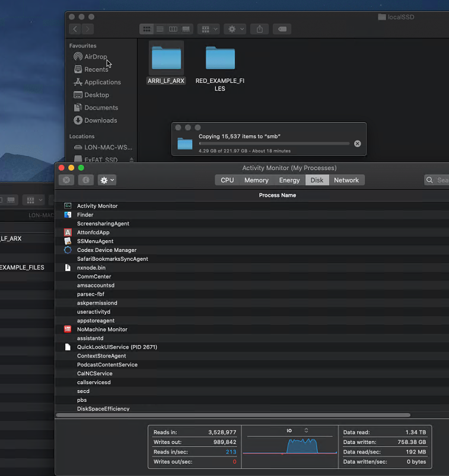
Task: Click the Reads in/sec value 213
Action: click(x=231, y=452)
